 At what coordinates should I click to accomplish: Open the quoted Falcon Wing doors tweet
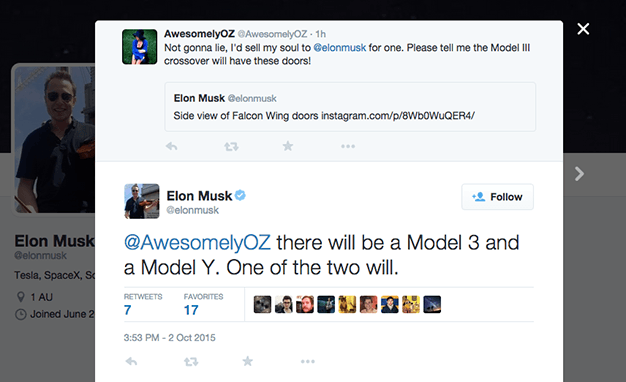point(350,107)
